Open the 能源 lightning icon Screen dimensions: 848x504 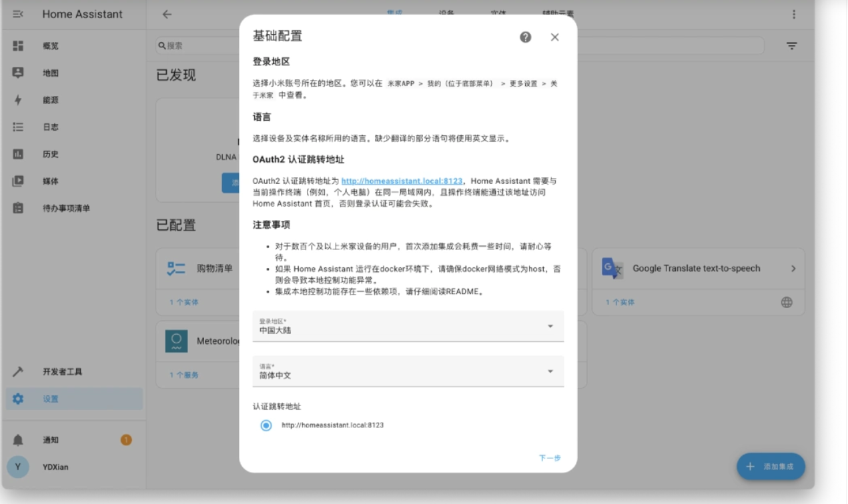point(18,100)
